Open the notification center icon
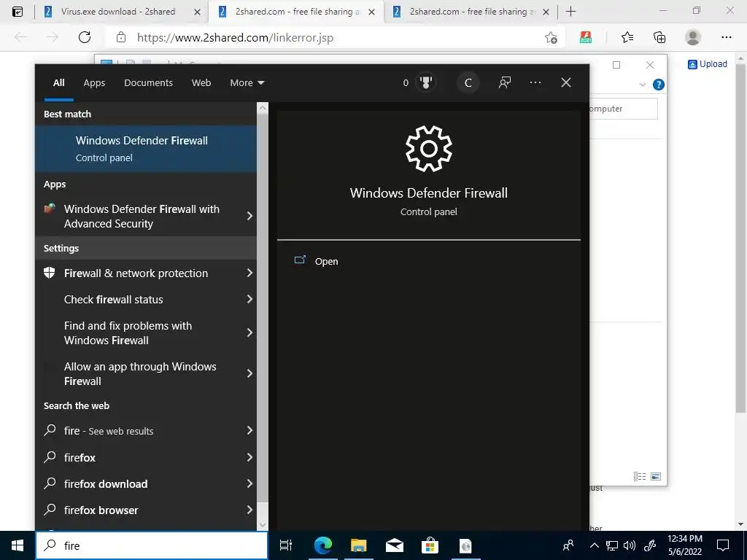The height and width of the screenshot is (560, 747). click(x=723, y=545)
